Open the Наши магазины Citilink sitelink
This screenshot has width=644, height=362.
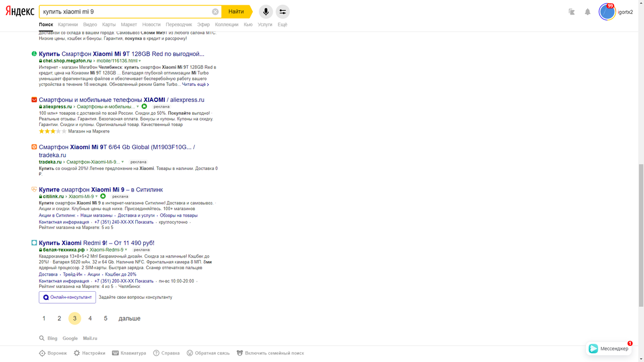[x=97, y=216]
